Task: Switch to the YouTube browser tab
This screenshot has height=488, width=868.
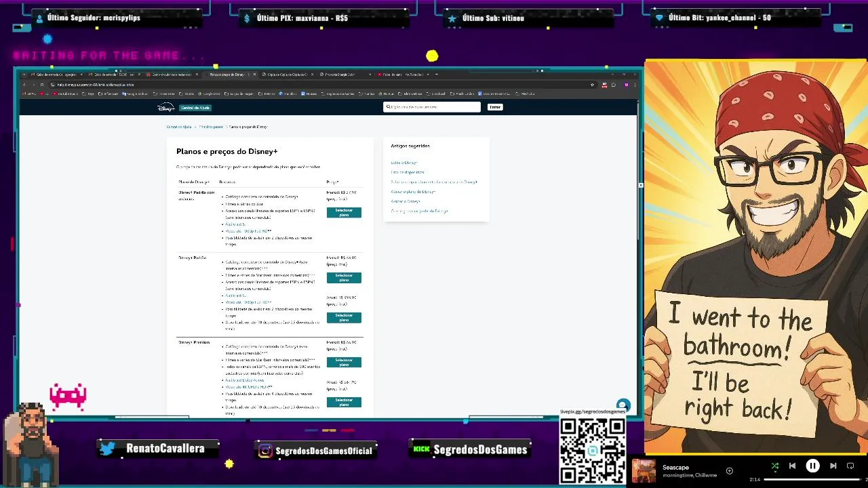Action: point(403,75)
